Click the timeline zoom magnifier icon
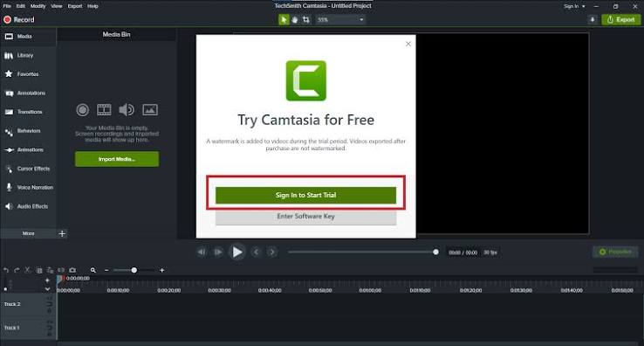The width and height of the screenshot is (644, 346). click(x=93, y=270)
